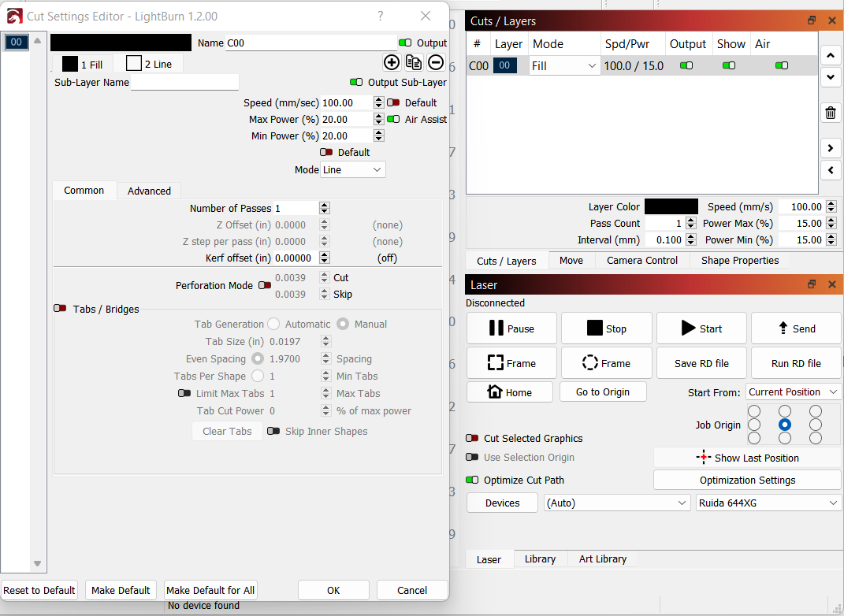
Task: Click the rectangular Frame button
Action: click(511, 363)
